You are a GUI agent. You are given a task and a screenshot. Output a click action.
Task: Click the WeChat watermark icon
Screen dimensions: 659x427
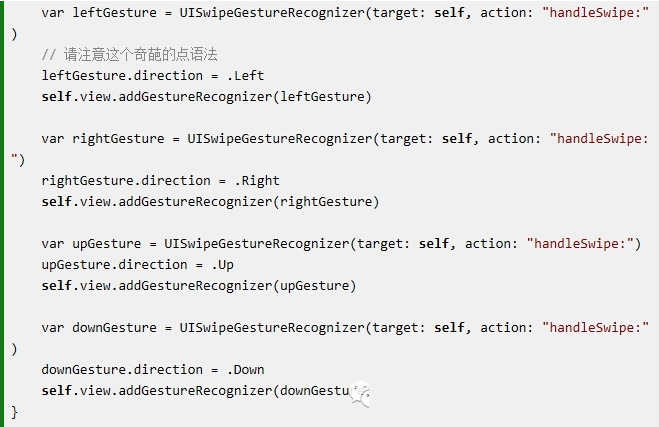[x=360, y=394]
